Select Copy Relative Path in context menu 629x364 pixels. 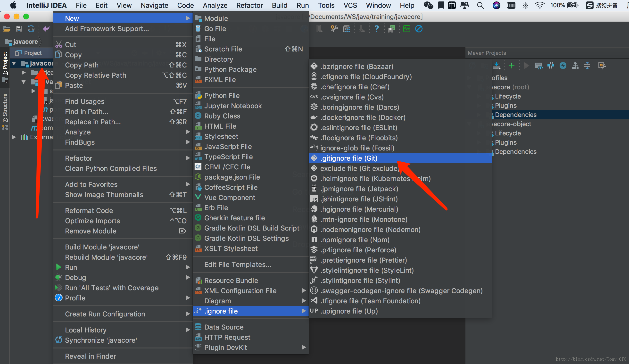(x=123, y=75)
